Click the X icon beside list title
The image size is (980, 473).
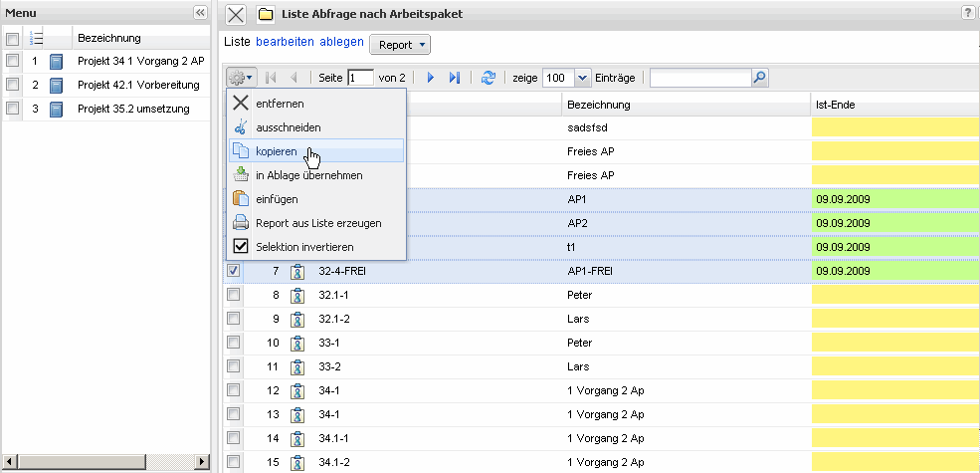(x=236, y=14)
